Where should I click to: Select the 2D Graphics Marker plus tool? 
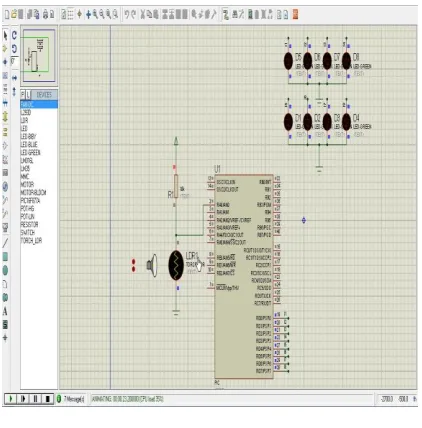click(x=5, y=338)
